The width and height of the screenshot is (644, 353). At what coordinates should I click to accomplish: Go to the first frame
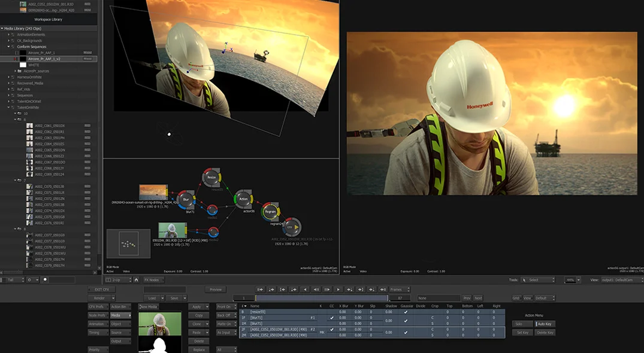pos(259,290)
